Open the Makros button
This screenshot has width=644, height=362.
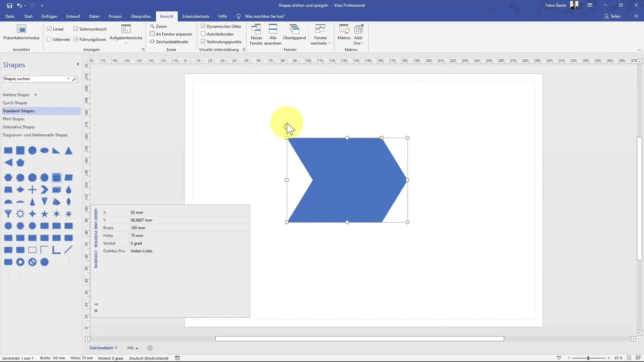344,33
